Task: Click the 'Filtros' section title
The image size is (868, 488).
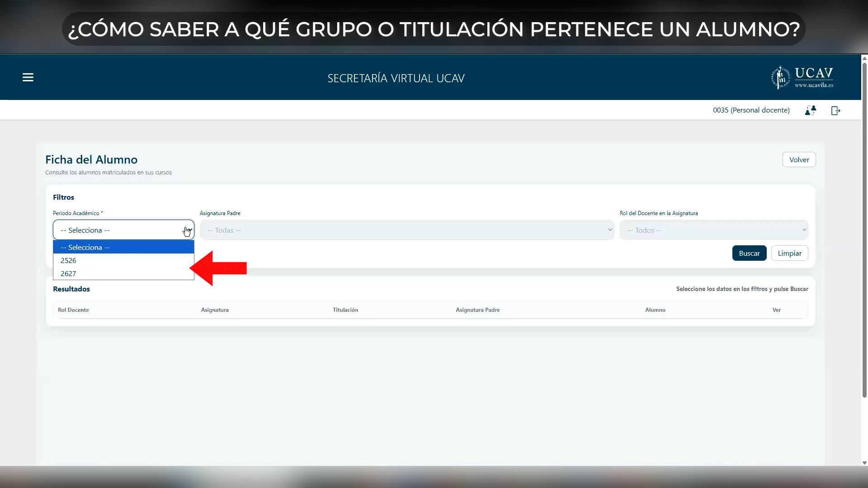Action: (x=63, y=197)
